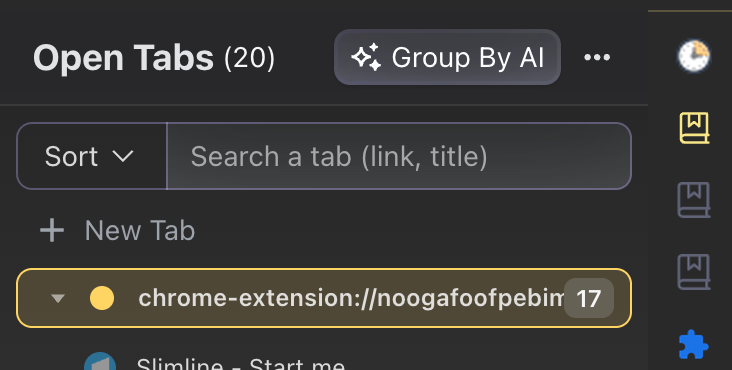Open the blue puzzle piece extensions icon
Screen dimensions: 732x370
point(694,344)
